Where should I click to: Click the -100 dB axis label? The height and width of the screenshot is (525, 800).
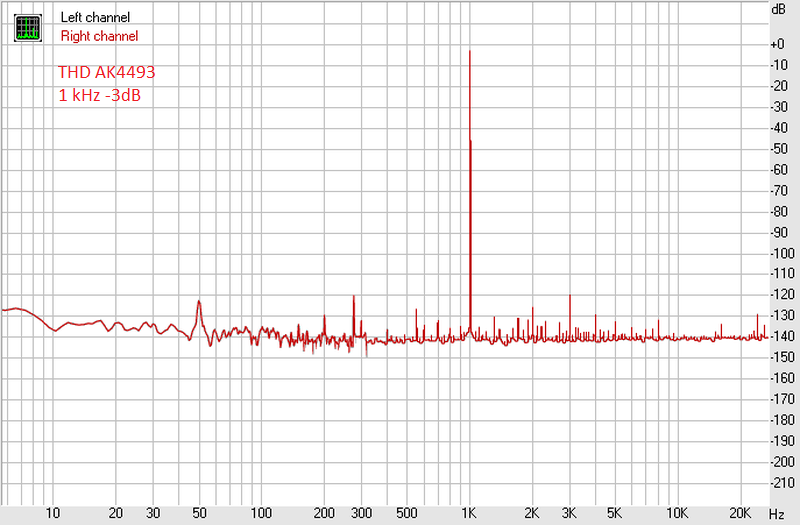[x=782, y=254]
